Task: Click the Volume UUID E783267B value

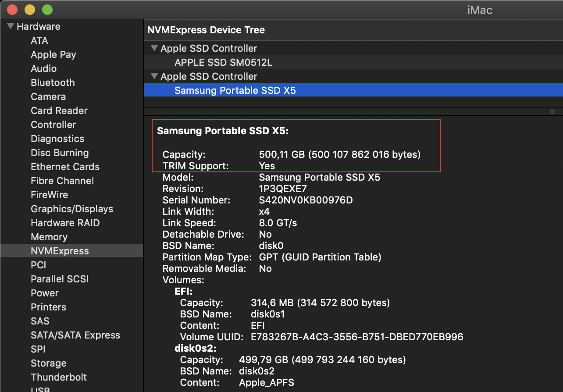Action: (357, 337)
